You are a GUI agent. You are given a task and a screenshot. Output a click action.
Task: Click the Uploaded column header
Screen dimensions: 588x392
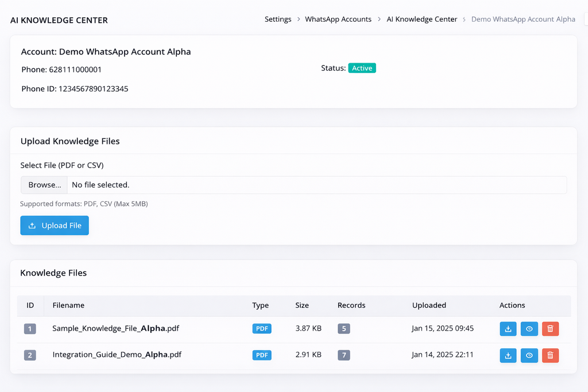click(x=429, y=305)
